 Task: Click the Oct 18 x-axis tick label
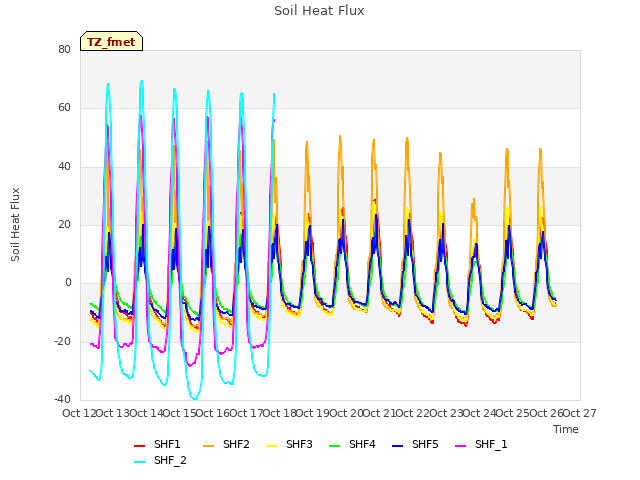click(279, 413)
